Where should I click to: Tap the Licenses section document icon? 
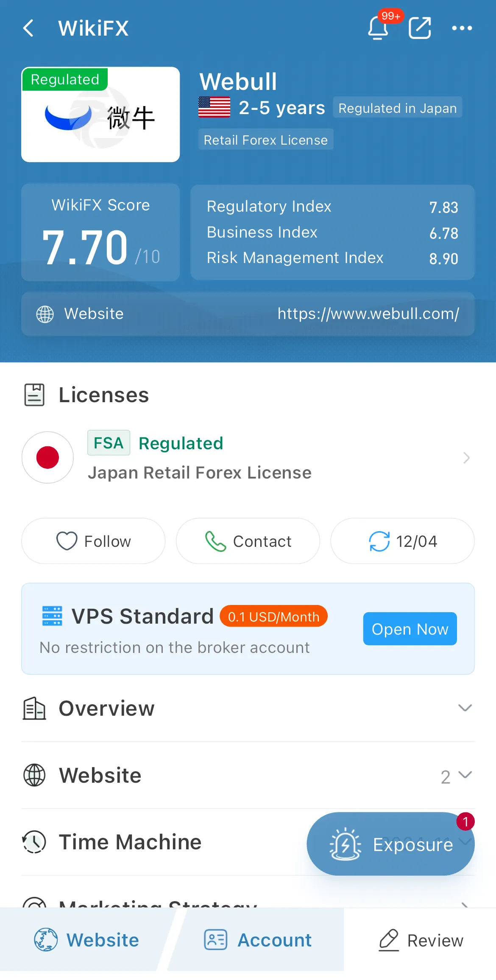click(34, 395)
